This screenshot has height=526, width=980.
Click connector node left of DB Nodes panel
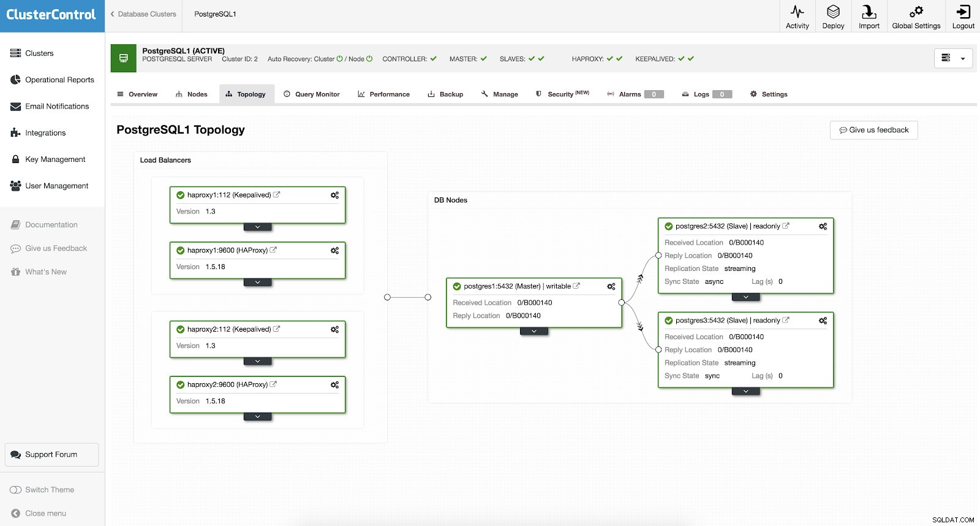[428, 297]
